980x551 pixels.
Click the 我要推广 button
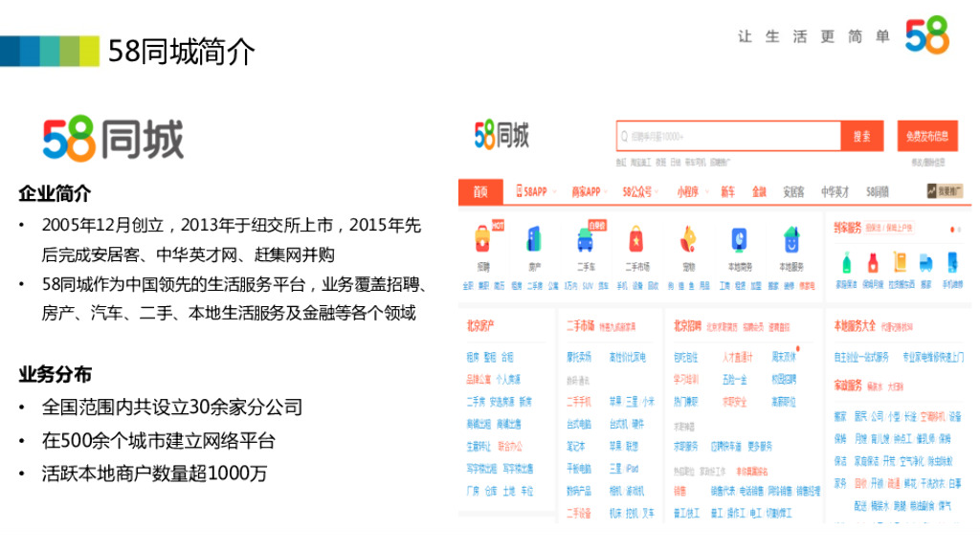coord(945,191)
